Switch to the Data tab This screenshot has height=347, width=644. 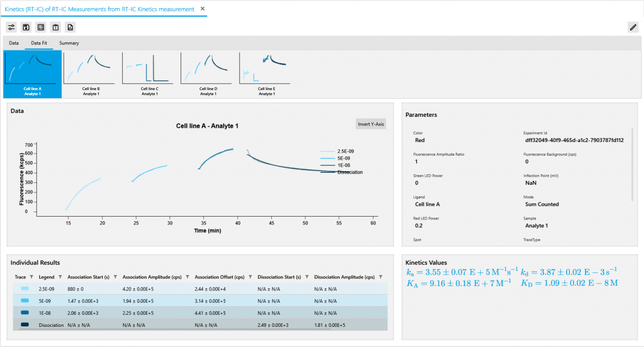point(13,43)
